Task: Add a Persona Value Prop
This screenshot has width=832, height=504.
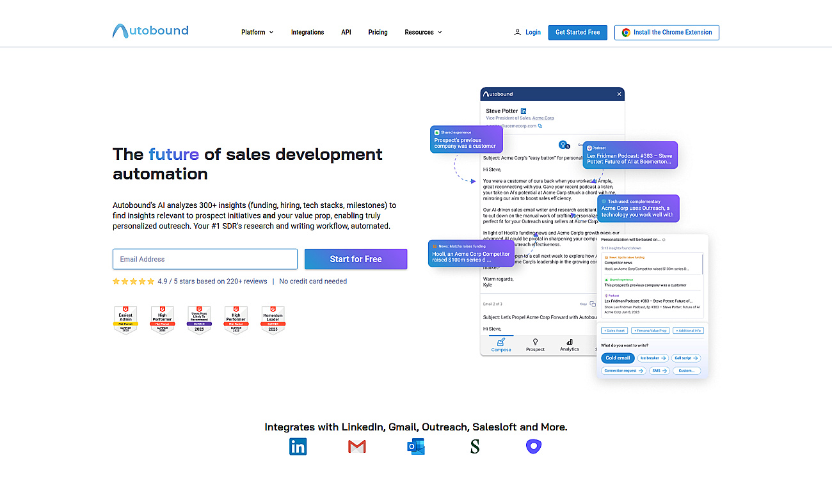Action: (x=650, y=331)
